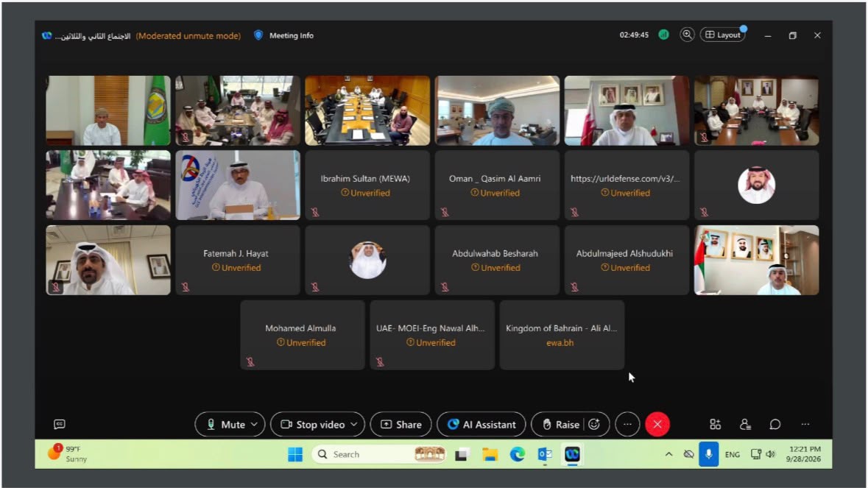Open the more options ellipsis in toolbar
Screen dimensions: 868x488
coord(627,425)
